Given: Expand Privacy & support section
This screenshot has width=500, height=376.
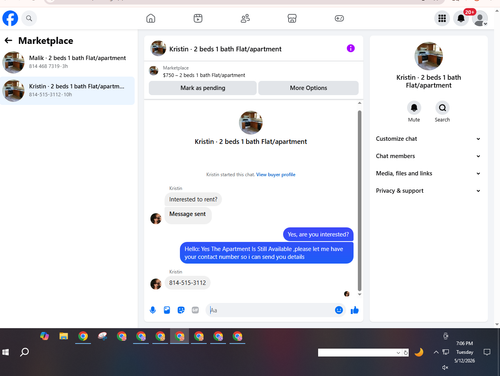Looking at the screenshot, I should point(428,191).
